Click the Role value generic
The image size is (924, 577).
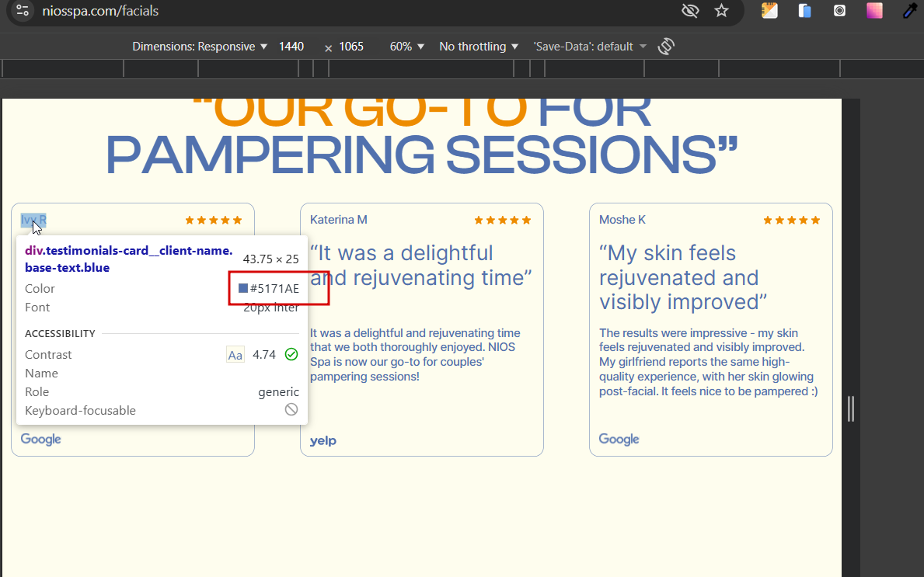click(x=279, y=392)
